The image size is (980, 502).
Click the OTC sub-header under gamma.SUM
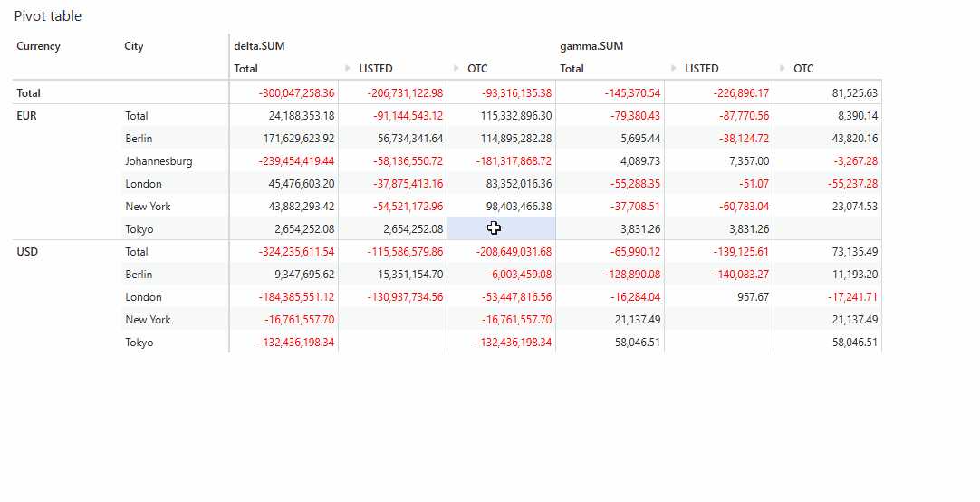[x=803, y=69]
